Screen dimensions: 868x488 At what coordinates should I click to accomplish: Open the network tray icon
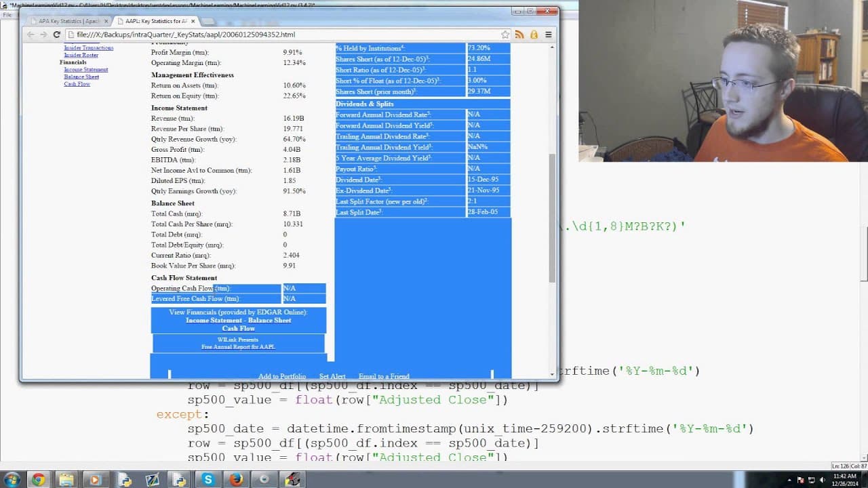812,480
